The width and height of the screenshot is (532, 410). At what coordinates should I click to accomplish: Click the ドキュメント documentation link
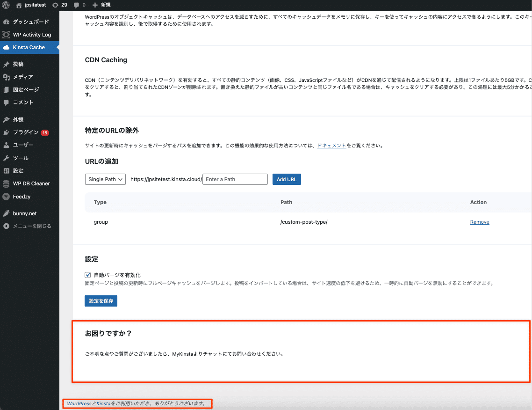331,146
